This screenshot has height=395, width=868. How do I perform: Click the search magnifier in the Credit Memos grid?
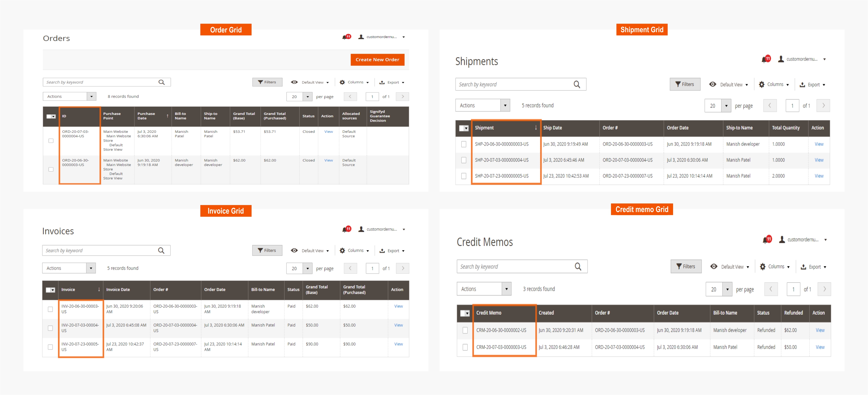(x=578, y=266)
